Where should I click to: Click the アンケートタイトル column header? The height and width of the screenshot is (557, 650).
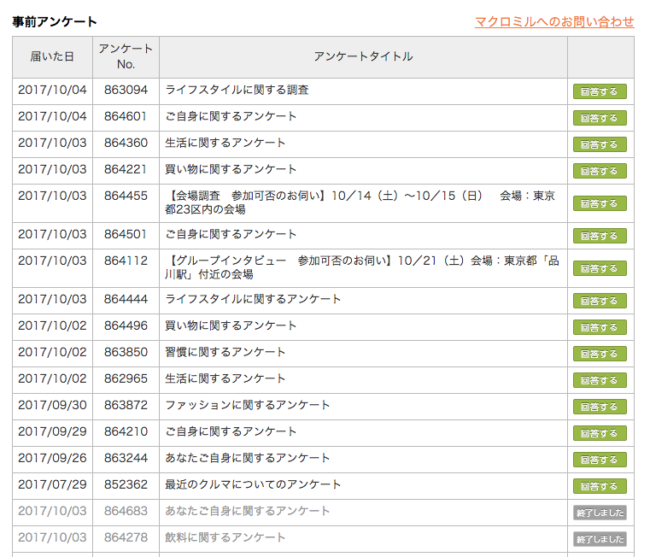(x=362, y=57)
